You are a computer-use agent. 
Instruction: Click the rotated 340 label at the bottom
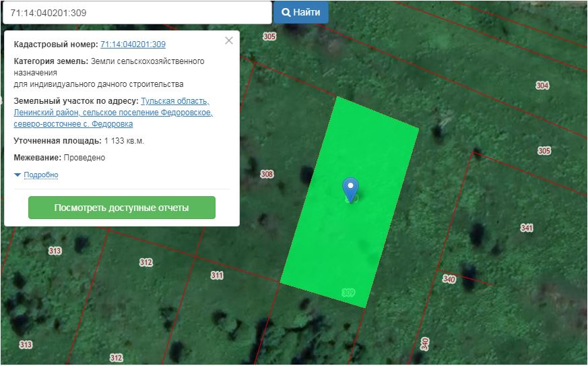point(424,344)
